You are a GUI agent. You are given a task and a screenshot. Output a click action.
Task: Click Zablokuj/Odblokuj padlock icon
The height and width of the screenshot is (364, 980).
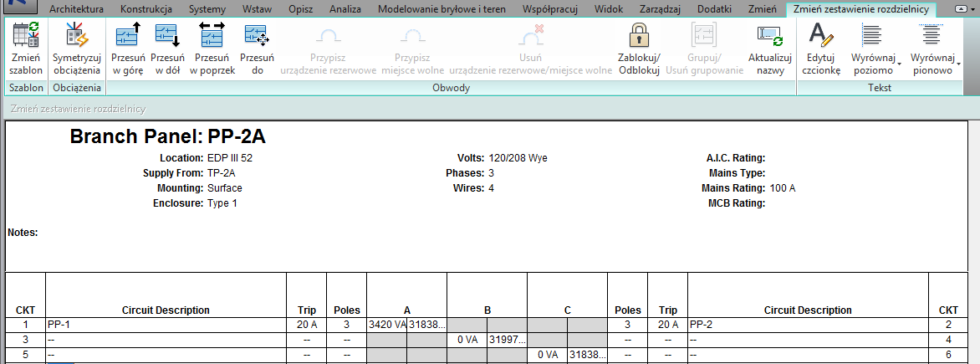[639, 35]
